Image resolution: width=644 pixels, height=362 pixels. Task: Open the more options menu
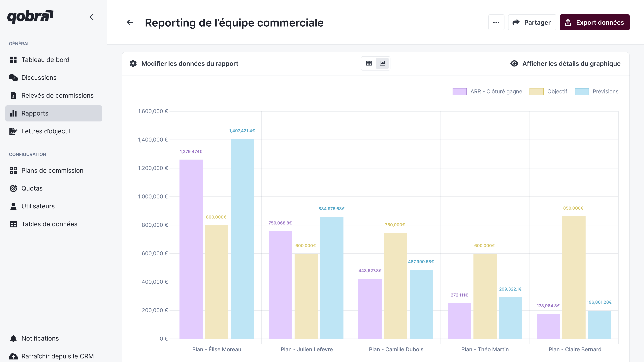coord(496,22)
